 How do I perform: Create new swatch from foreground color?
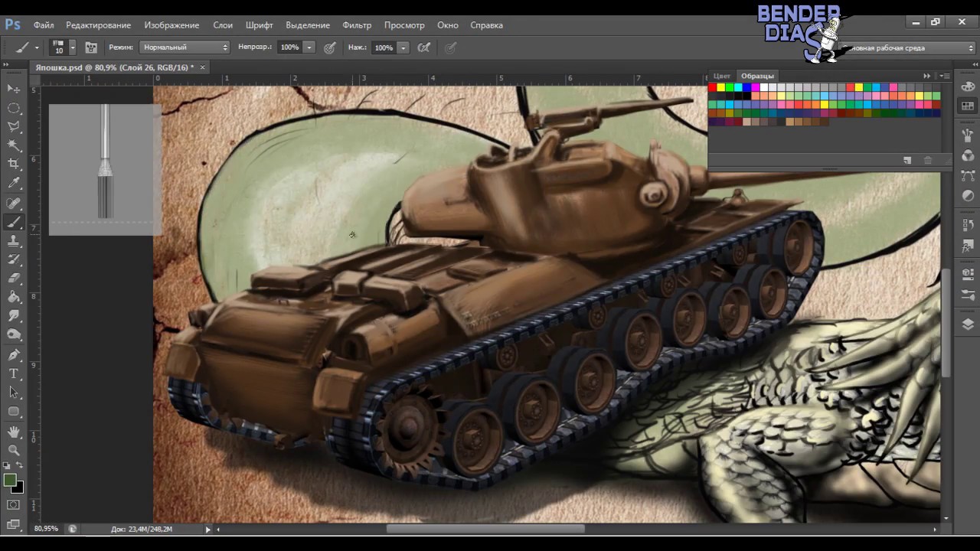(907, 160)
